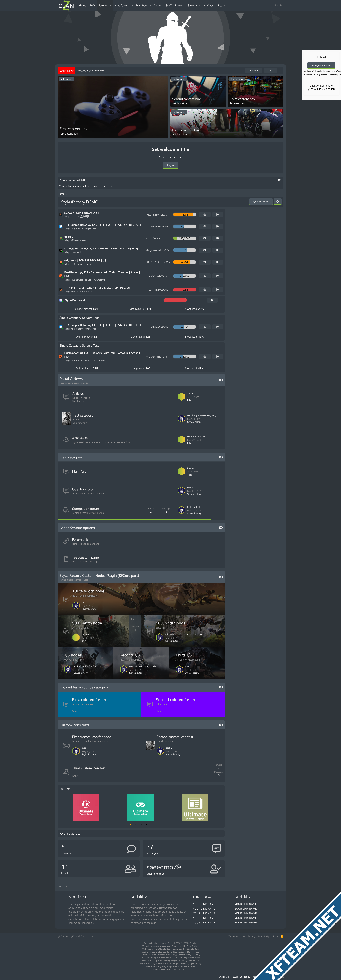Image resolution: width=341 pixels, height=980 pixels.
Task: Click the Ultimate News Ticker partner logo
Action: coord(195,808)
